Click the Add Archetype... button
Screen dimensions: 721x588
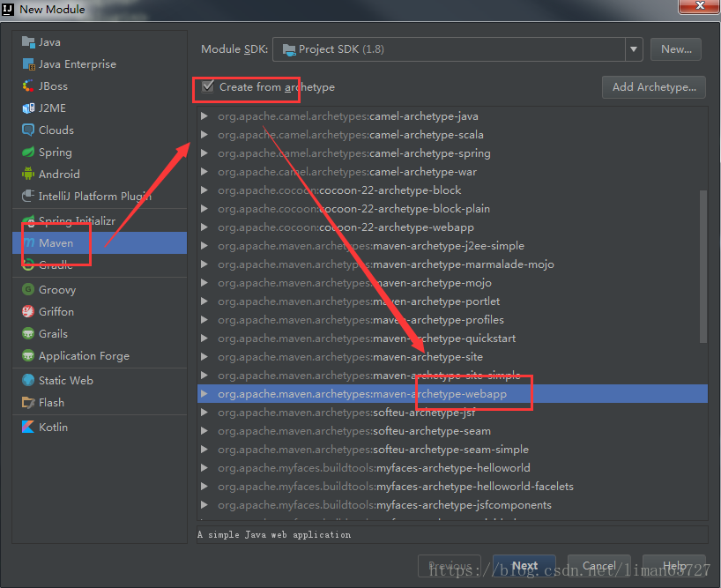(x=654, y=87)
